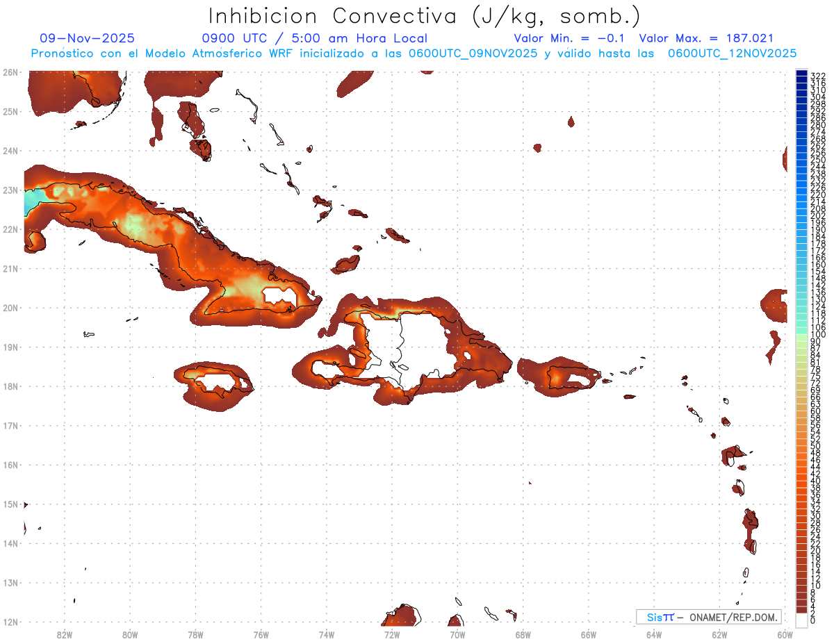Viewport: 834px width, 644px height.
Task: Click the "Pronostico con el Modelo Atmosferico WRF" line
Action: pyautogui.click(x=414, y=53)
